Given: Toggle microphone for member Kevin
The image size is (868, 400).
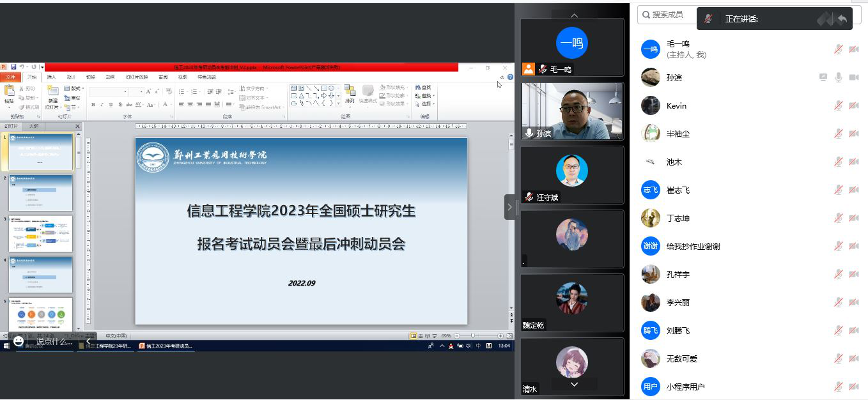Looking at the screenshot, I should pos(838,105).
